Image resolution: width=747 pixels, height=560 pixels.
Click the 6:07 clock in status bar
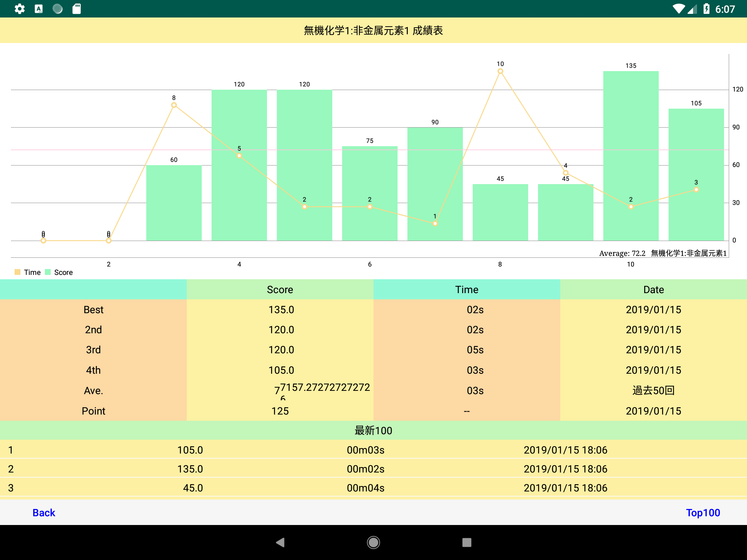tap(725, 9)
